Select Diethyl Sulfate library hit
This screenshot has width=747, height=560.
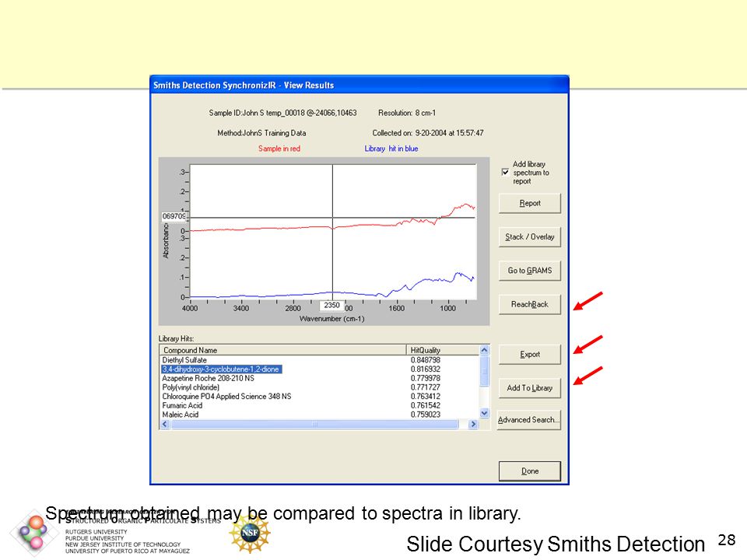(x=319, y=360)
